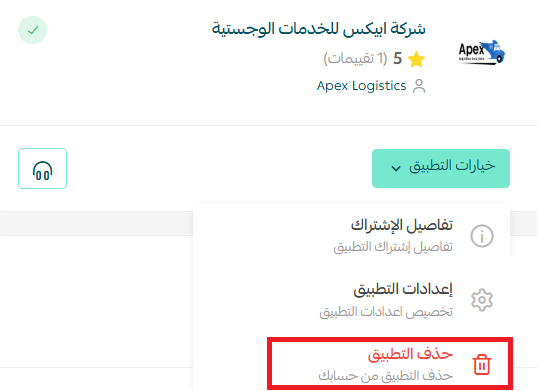
Task: Open the Apex Logistics developer link
Action: point(361,86)
